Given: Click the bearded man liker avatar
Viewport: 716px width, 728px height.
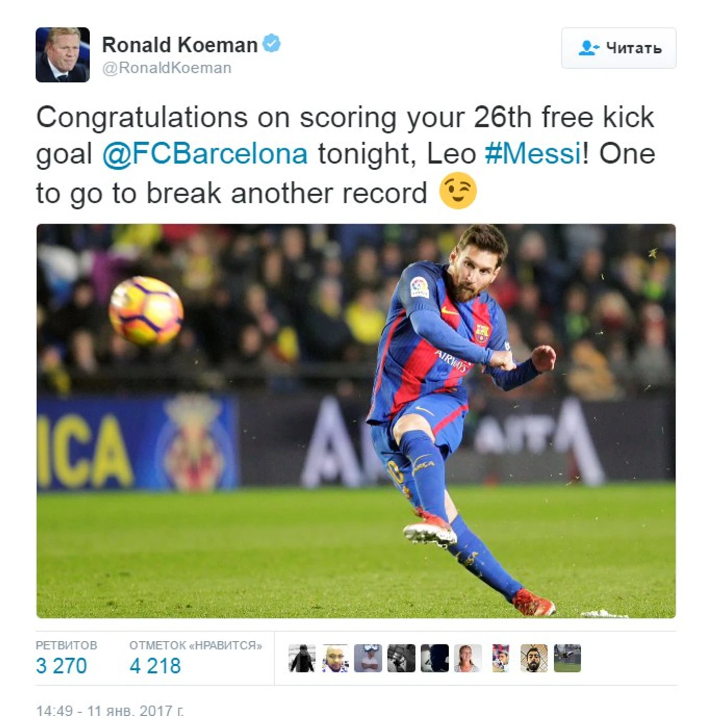Looking at the screenshot, I should click(534, 658).
